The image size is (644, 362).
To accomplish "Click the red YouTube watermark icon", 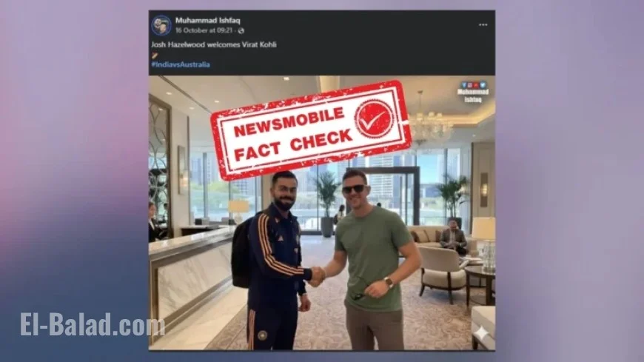I will tap(476, 85).
